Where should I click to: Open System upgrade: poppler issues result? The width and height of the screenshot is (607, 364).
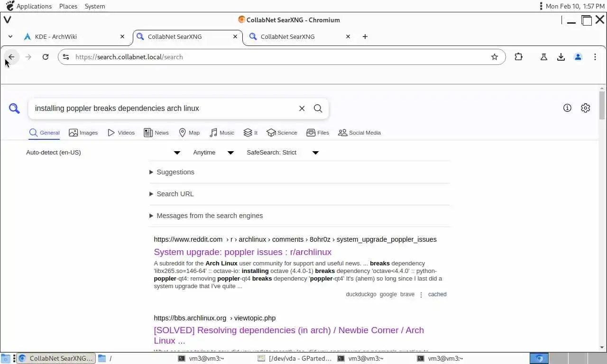pyautogui.click(x=243, y=252)
